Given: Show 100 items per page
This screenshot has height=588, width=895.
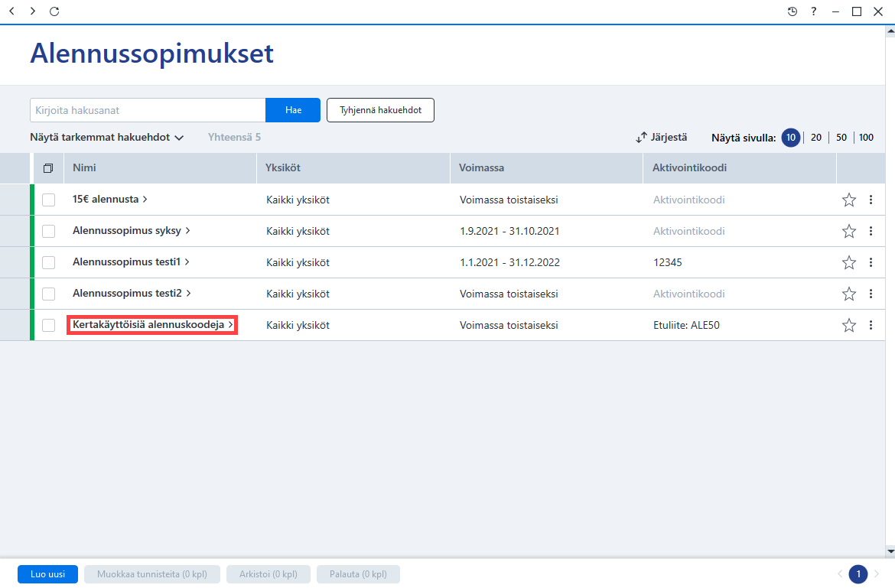Looking at the screenshot, I should tap(866, 138).
